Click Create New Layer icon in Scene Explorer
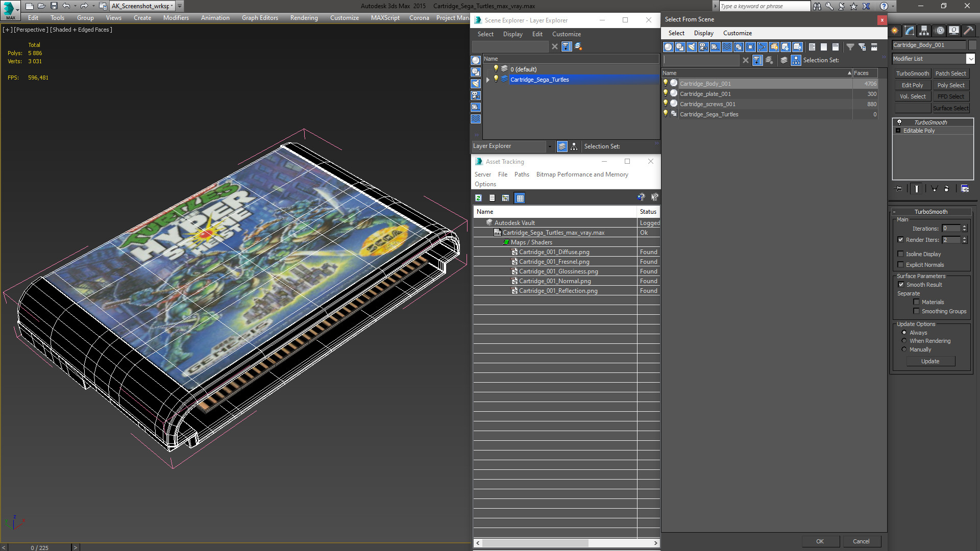The width and height of the screenshot is (980, 551). point(578,46)
